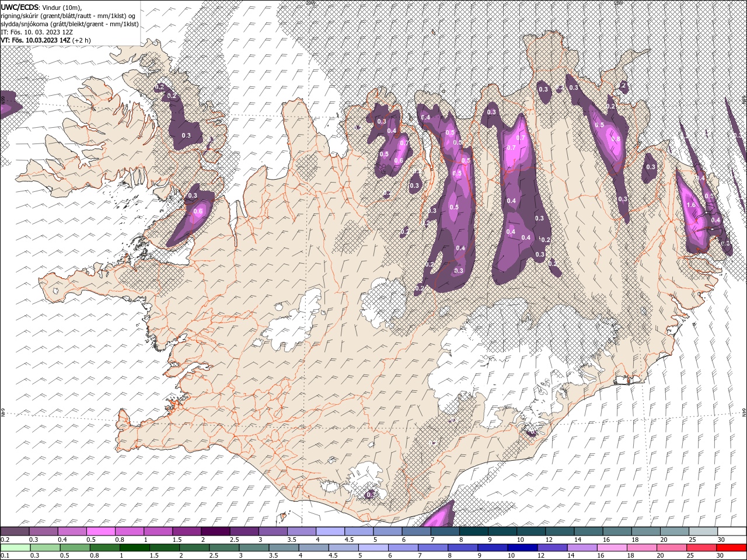This screenshot has width=747, height=560.
Task: Click the upper legend swatch between 3 and 3.5
Action: point(273,531)
